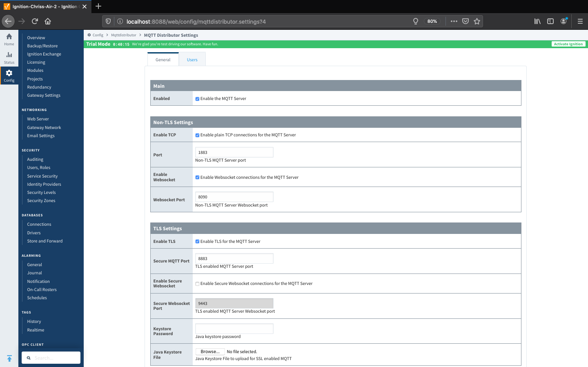Open Overview in the config sidebar
Image resolution: width=588 pixels, height=367 pixels.
coord(36,38)
